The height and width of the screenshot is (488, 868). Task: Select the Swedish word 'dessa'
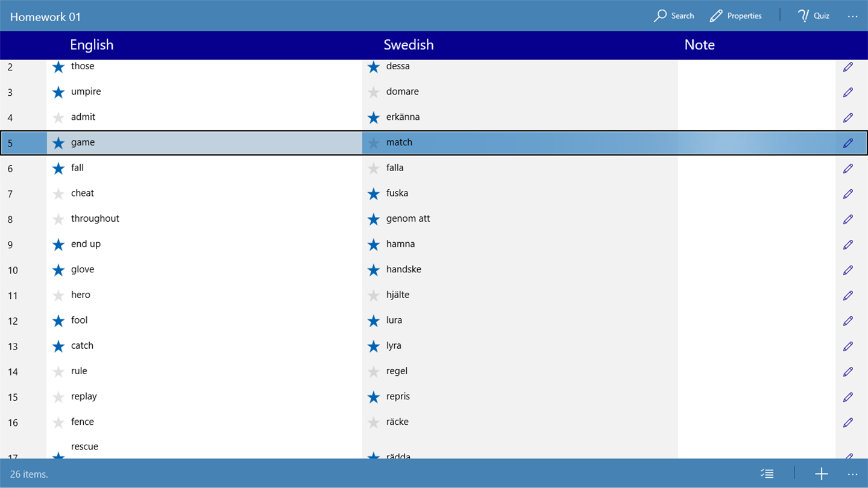click(398, 66)
